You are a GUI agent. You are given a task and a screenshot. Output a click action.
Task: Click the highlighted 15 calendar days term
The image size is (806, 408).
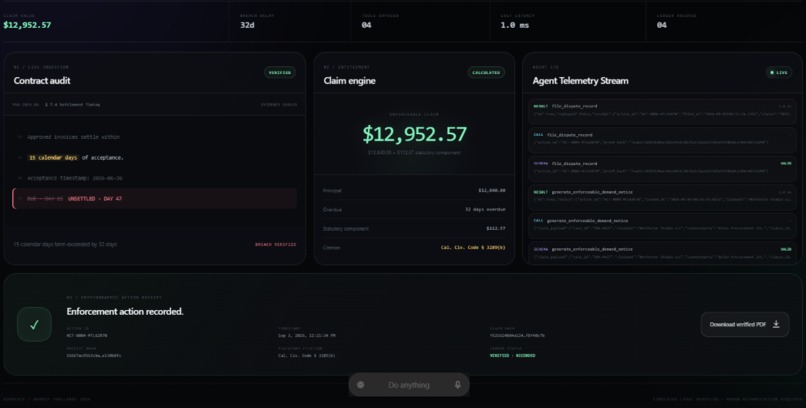pos(53,158)
